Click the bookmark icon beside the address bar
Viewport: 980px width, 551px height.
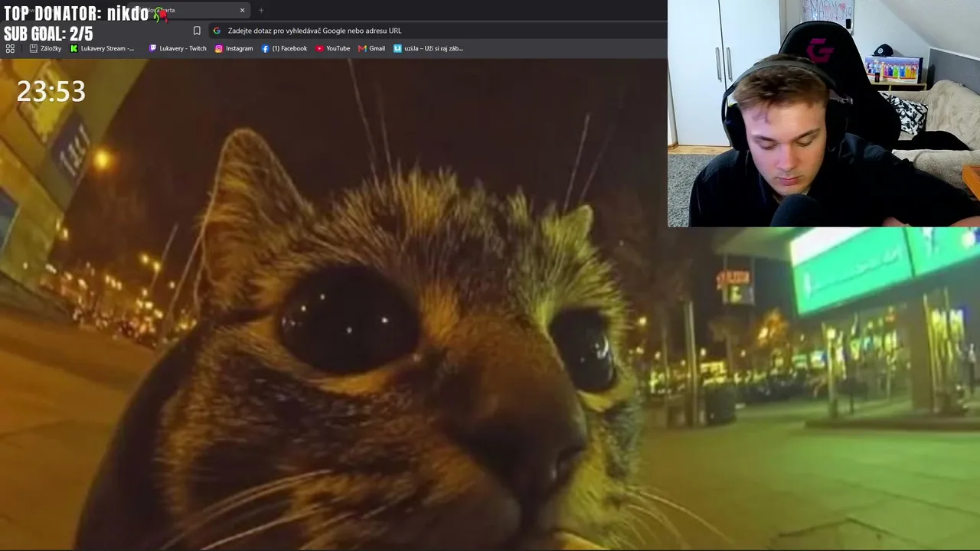coord(197,31)
